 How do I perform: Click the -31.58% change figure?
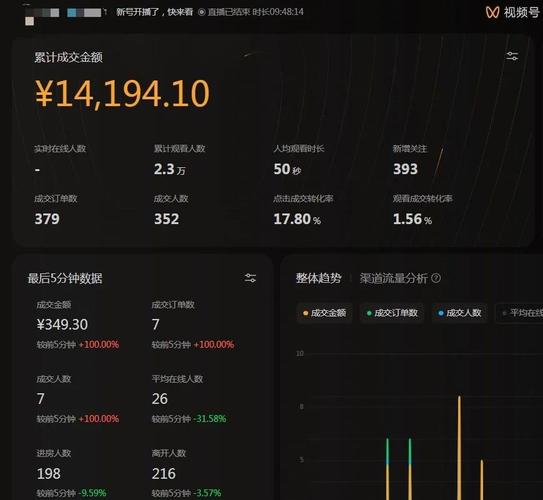coord(210,419)
